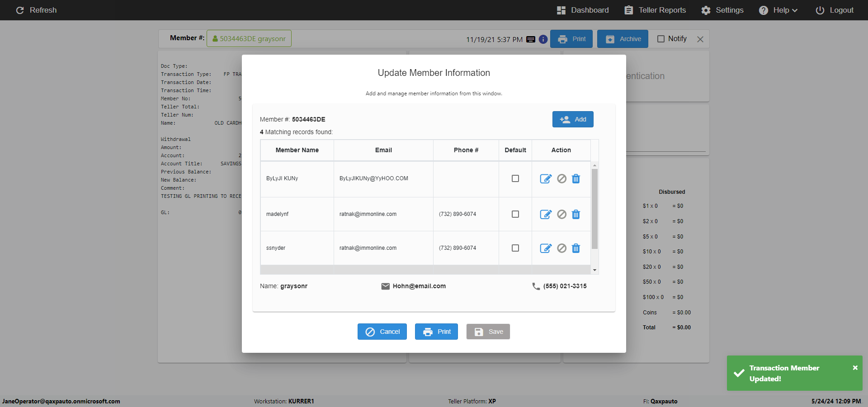Click the Email column header

click(x=383, y=150)
